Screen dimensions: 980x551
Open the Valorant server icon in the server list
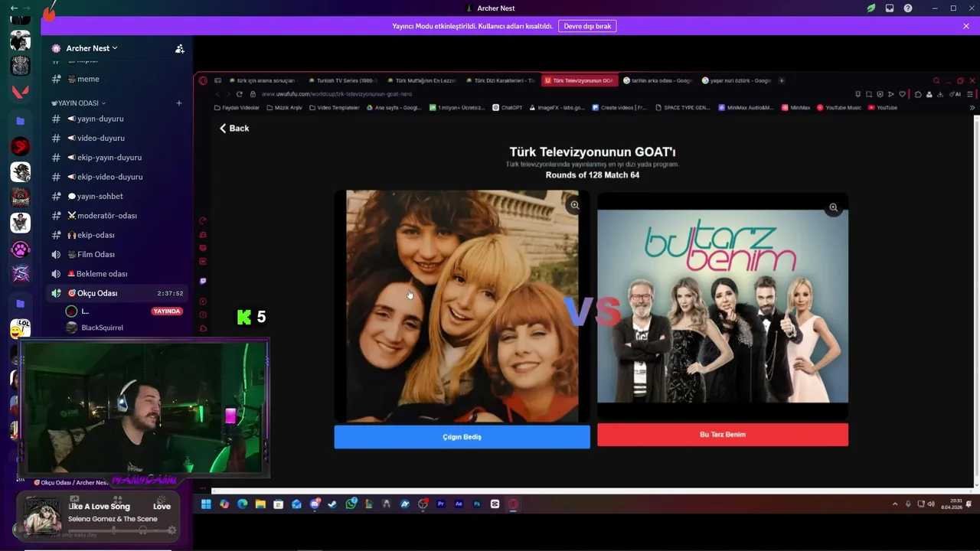click(x=21, y=93)
